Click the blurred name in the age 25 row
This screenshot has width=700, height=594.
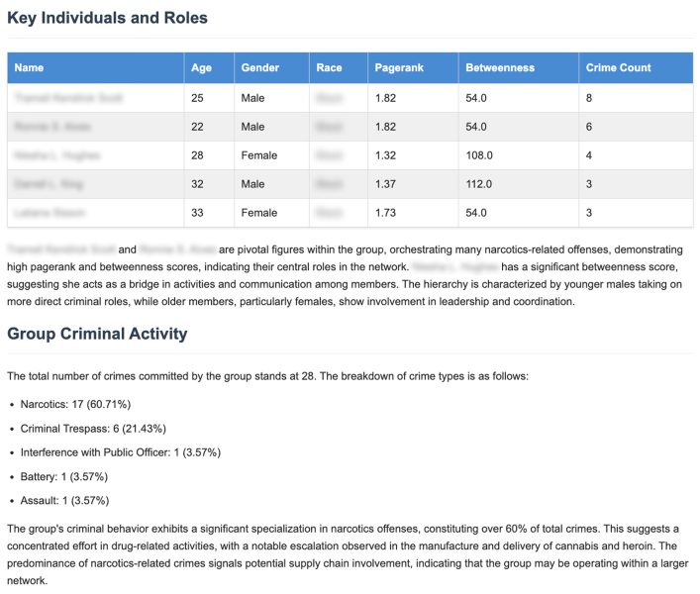(x=68, y=98)
